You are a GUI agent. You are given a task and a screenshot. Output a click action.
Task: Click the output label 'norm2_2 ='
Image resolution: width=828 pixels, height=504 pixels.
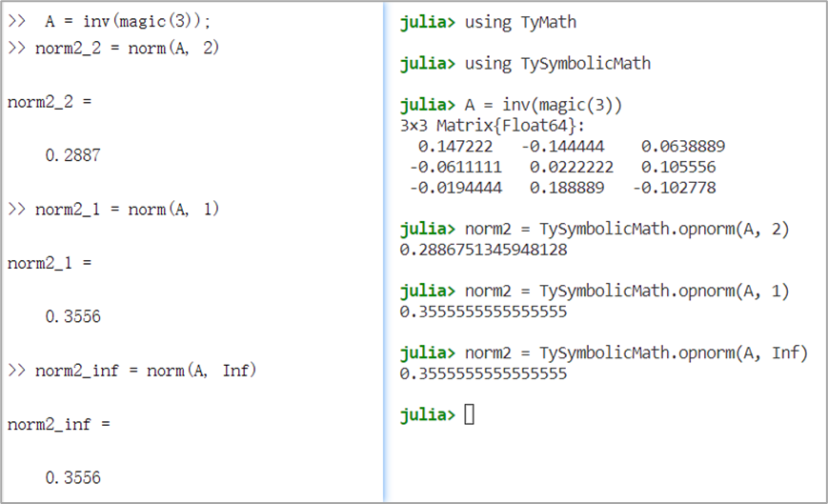point(50,102)
